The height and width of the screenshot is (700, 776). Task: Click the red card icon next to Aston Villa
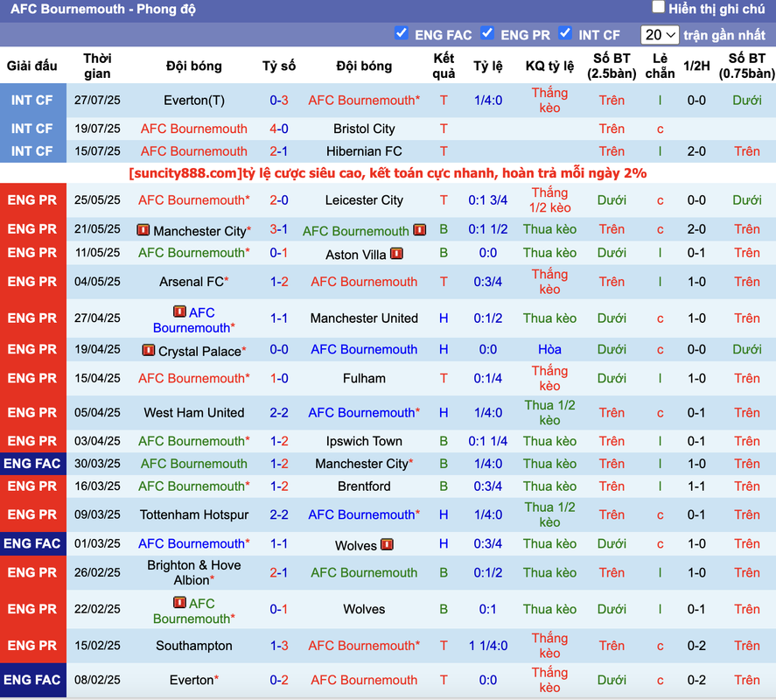(396, 254)
